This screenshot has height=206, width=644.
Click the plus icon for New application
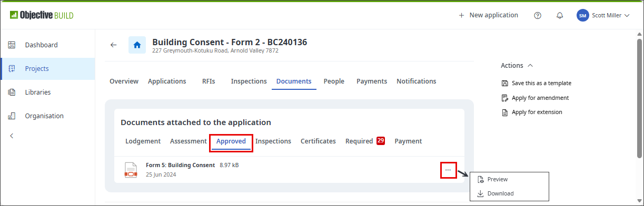pos(462,15)
